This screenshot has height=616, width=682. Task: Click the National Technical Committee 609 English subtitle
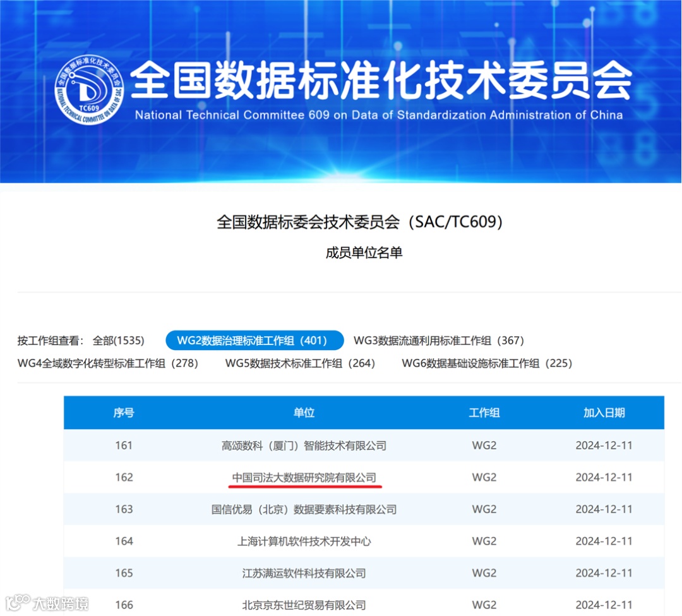point(378,115)
